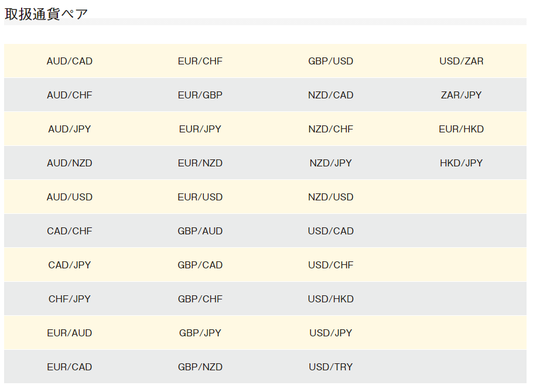Click the EUR/CHF pair in the table
The width and height of the screenshot is (533, 392).
coord(200,61)
